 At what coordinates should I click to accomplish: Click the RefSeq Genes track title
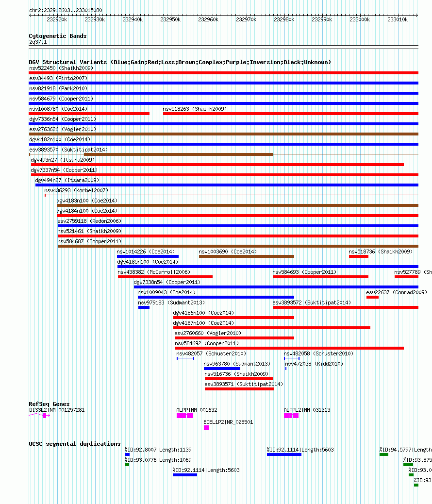coord(49,404)
